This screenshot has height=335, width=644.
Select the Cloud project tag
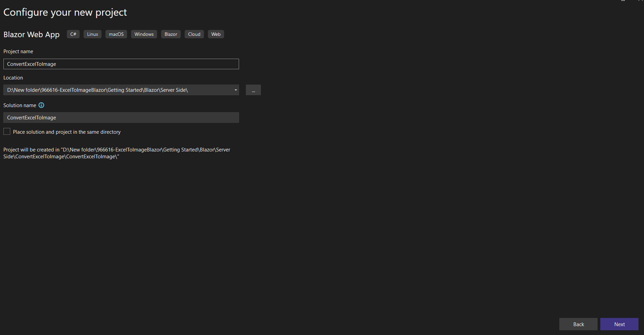[194, 34]
